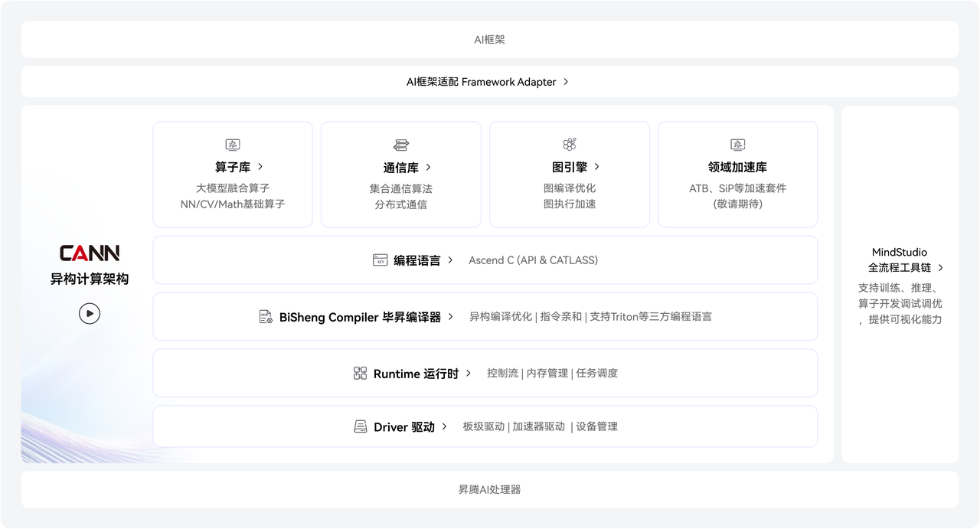Expand the chevron next to 算子库
The height and width of the screenshot is (529, 980).
click(260, 166)
